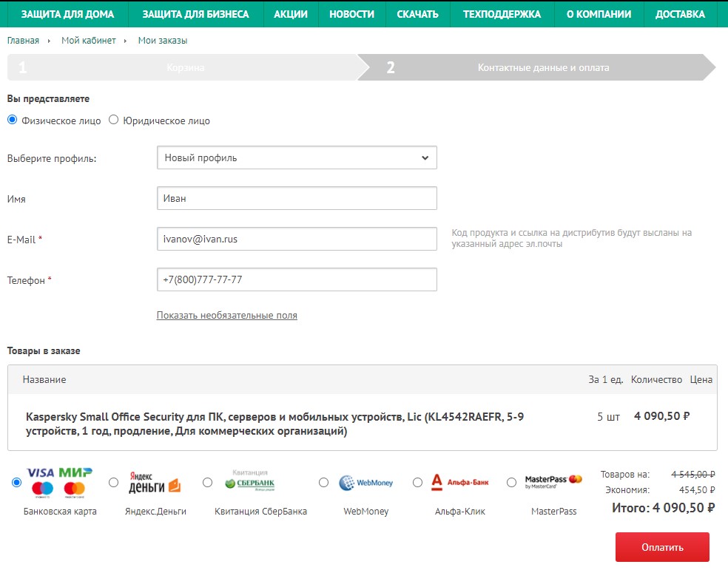The image size is (728, 570).
Task: Click the WebMoney label under the logo
Action: (x=366, y=511)
